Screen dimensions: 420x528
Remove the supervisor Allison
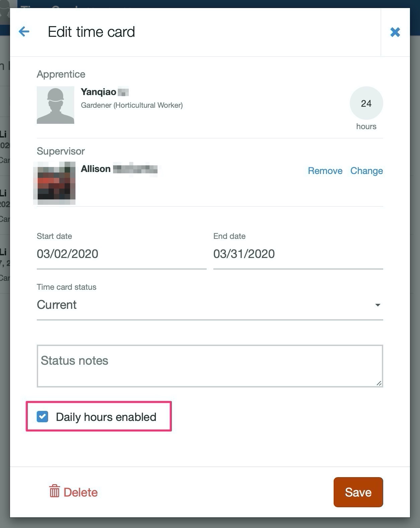[325, 171]
